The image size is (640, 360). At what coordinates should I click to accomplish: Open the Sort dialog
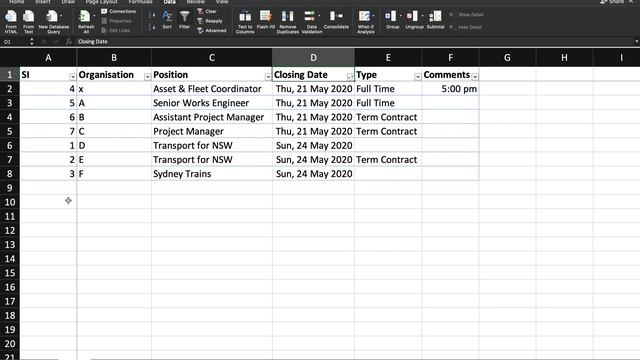(167, 20)
